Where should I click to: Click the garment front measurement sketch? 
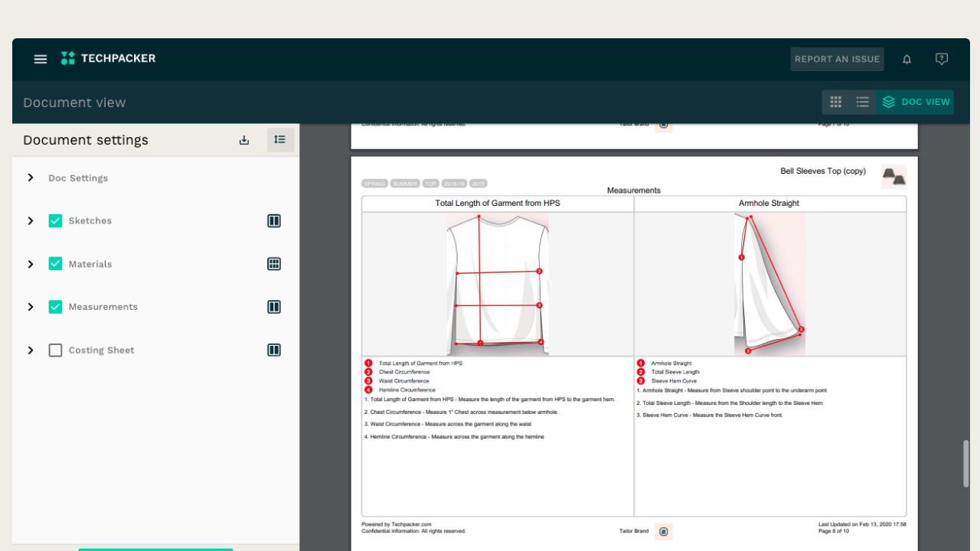tap(498, 284)
